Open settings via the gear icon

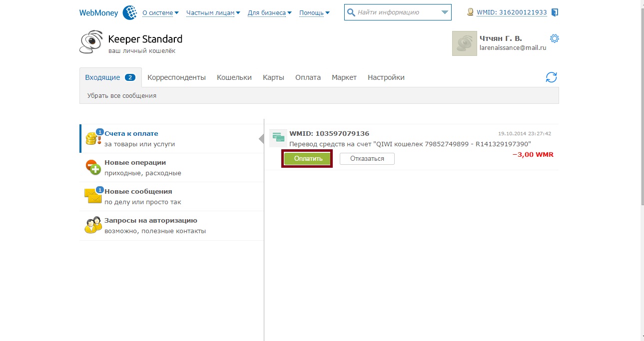point(554,38)
